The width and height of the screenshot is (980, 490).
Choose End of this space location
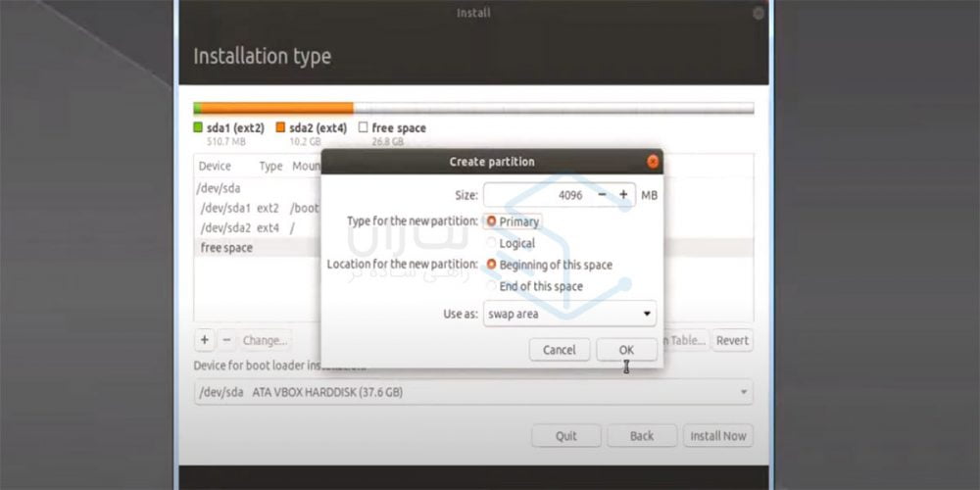(x=492, y=286)
